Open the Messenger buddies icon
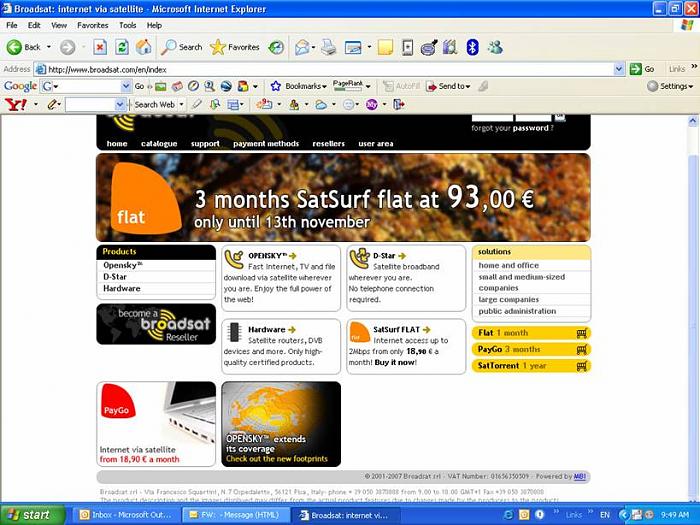The image size is (700, 525). coord(495,47)
